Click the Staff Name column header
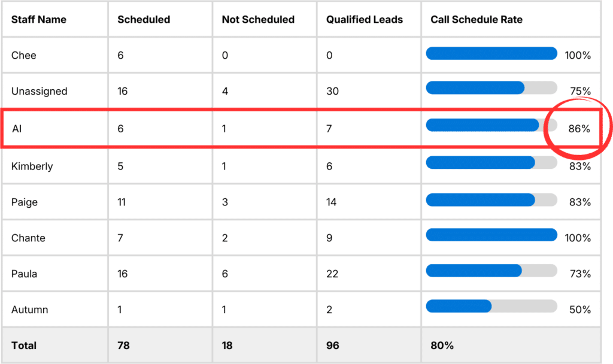The width and height of the screenshot is (613, 364). (x=39, y=20)
